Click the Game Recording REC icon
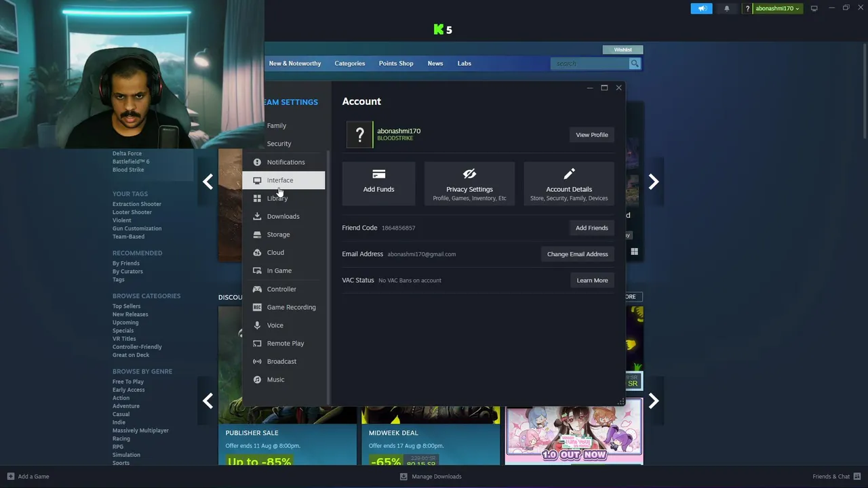Image resolution: width=868 pixels, height=488 pixels. [257, 307]
